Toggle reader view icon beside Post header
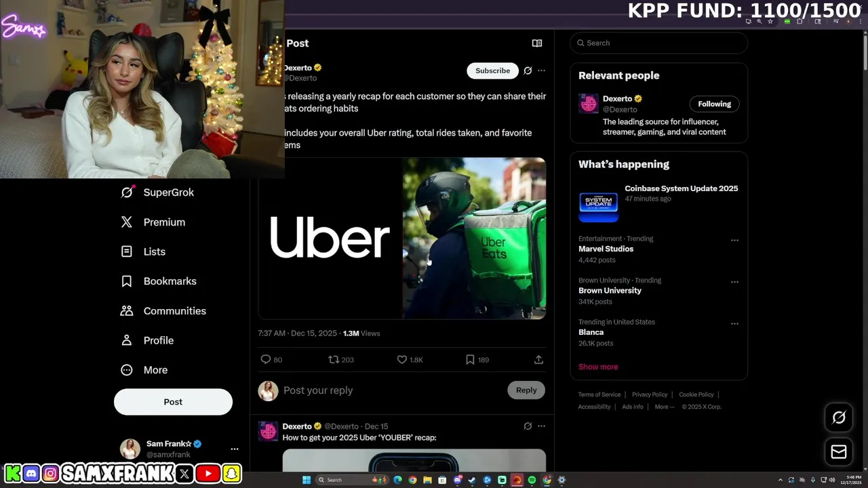This screenshot has height=488, width=868. (x=537, y=43)
